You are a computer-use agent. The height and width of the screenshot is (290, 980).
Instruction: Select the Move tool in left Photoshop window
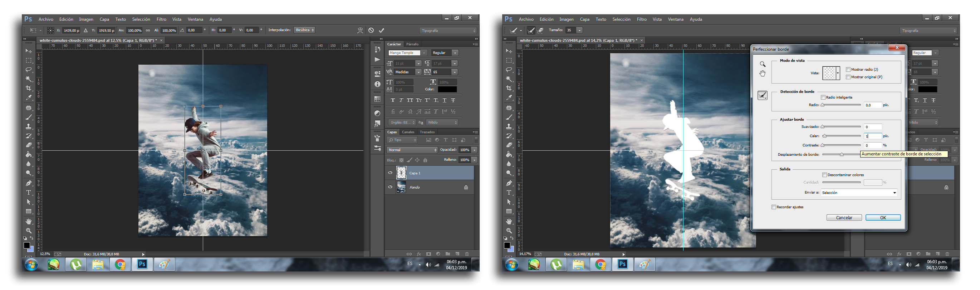tap(29, 51)
